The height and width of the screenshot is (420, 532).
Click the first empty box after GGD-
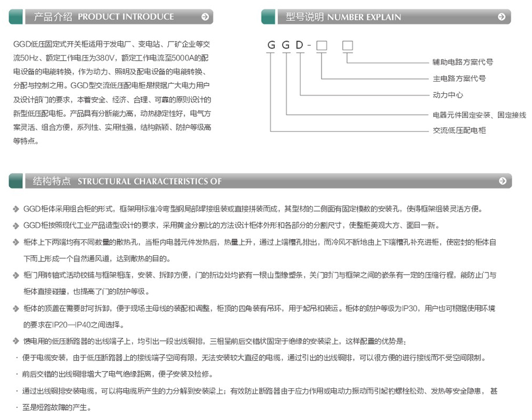click(322, 46)
